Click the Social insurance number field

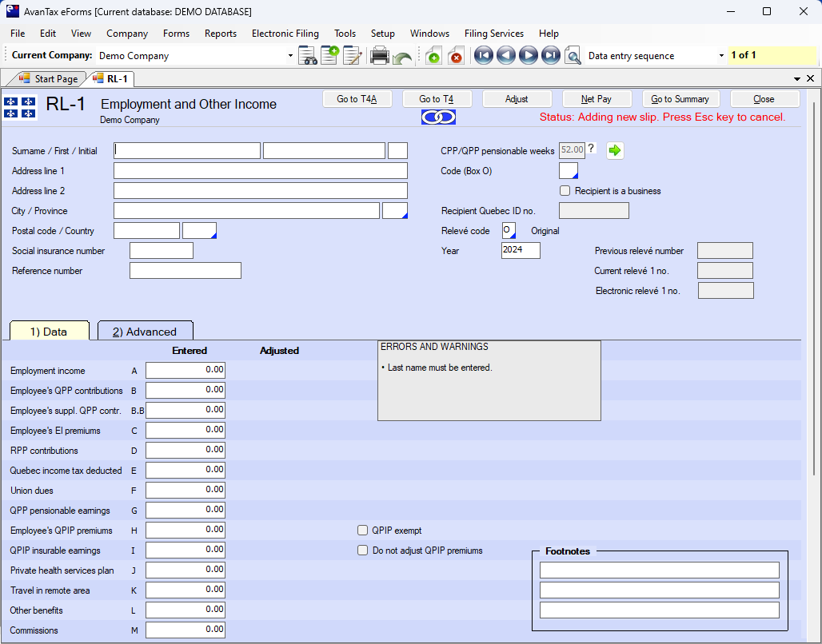(162, 251)
